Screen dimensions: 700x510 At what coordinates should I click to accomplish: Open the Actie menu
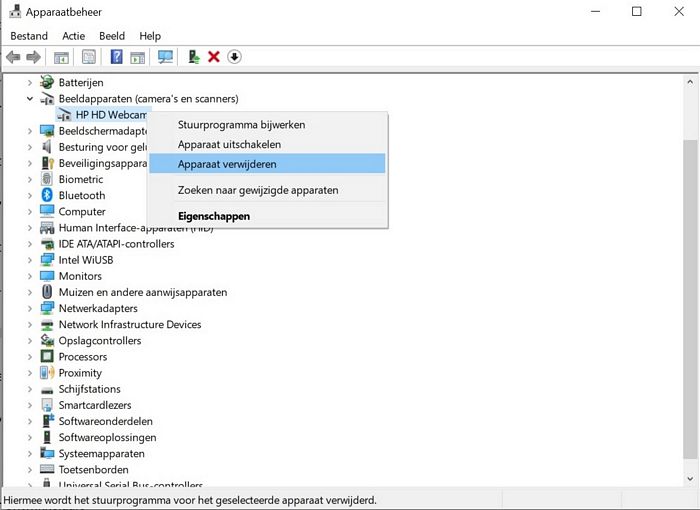click(x=74, y=36)
